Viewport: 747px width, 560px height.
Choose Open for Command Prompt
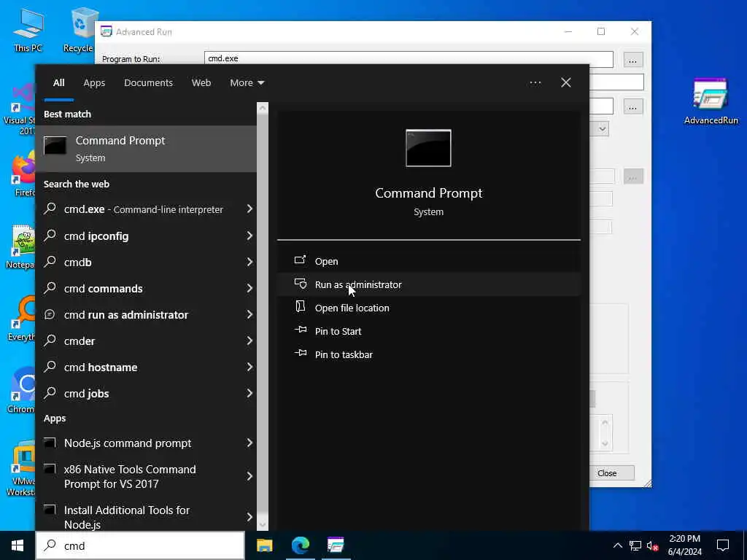[428, 261]
